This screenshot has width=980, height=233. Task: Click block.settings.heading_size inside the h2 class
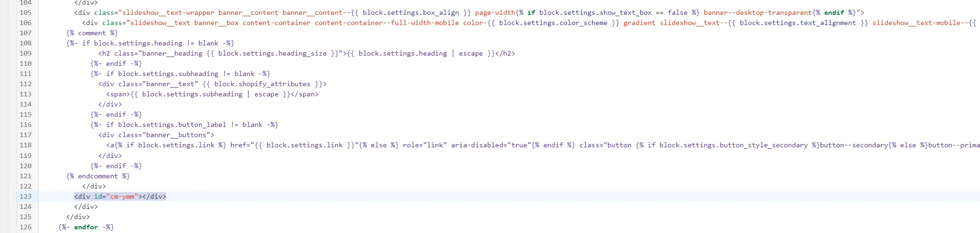point(272,53)
